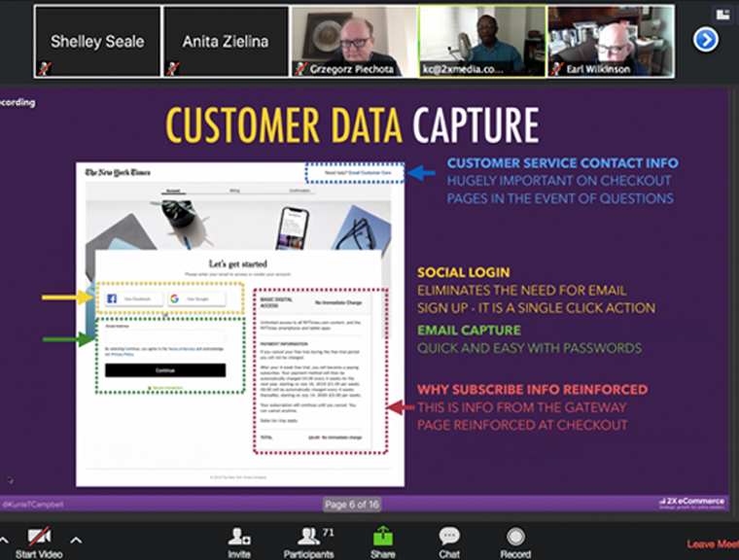The width and height of the screenshot is (739, 560).
Task: Open the Invite people button
Action: coord(239,542)
